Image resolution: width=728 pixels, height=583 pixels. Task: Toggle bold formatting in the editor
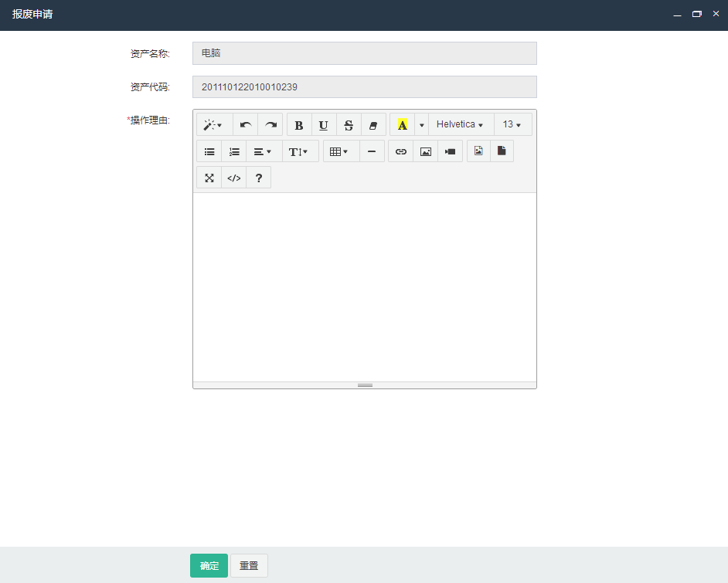point(299,125)
